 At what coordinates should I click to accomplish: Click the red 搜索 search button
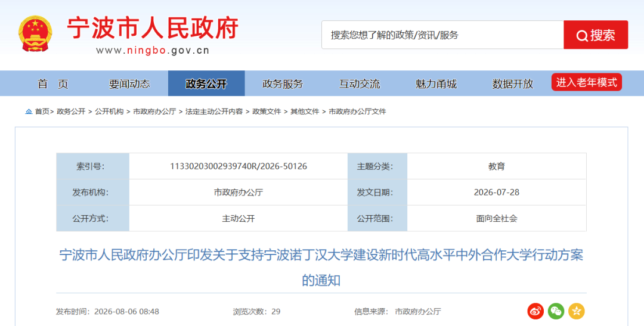point(596,35)
